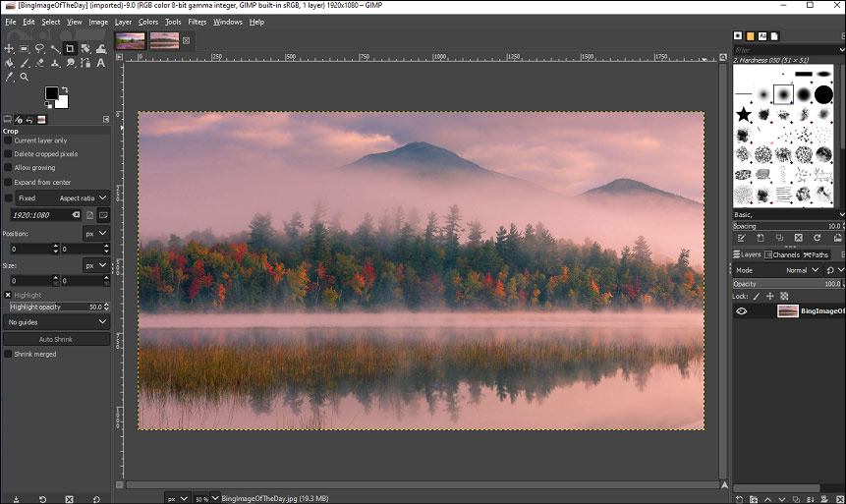The width and height of the screenshot is (846, 504).
Task: Select the Warp Transform tool
Action: (101, 48)
